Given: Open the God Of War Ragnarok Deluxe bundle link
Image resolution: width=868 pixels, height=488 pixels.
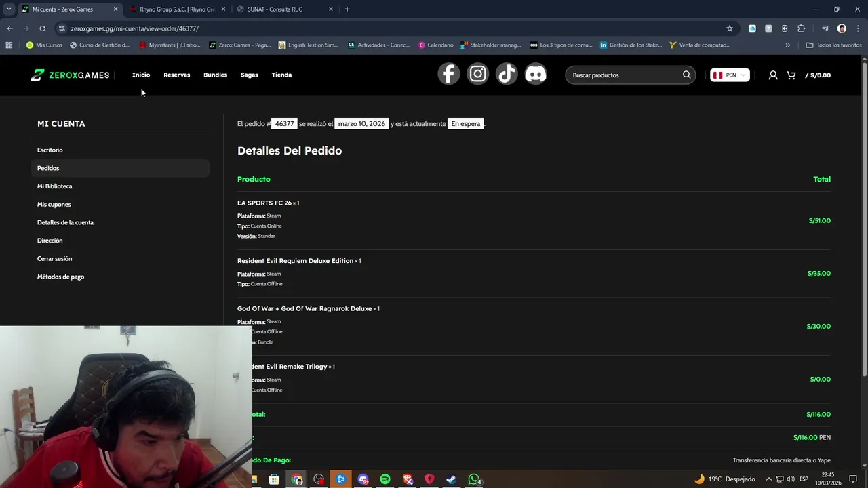Looking at the screenshot, I should pos(304,309).
